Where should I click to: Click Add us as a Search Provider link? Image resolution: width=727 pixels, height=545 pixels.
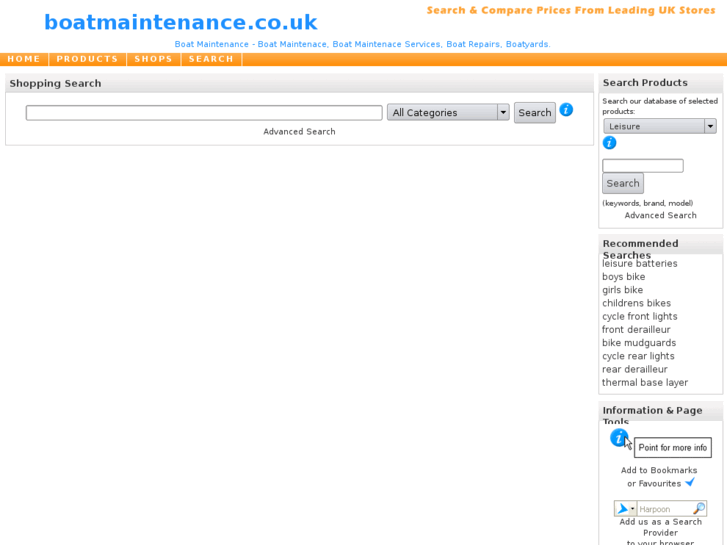660,532
